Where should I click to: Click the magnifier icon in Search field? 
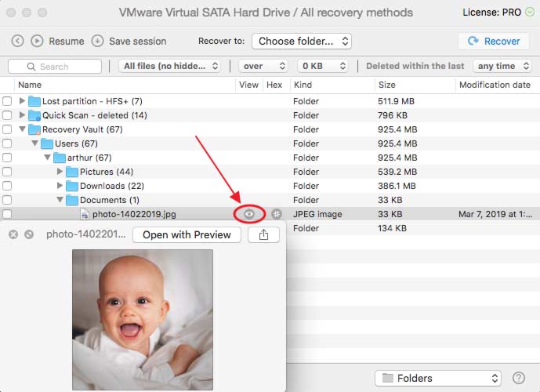coord(31,67)
